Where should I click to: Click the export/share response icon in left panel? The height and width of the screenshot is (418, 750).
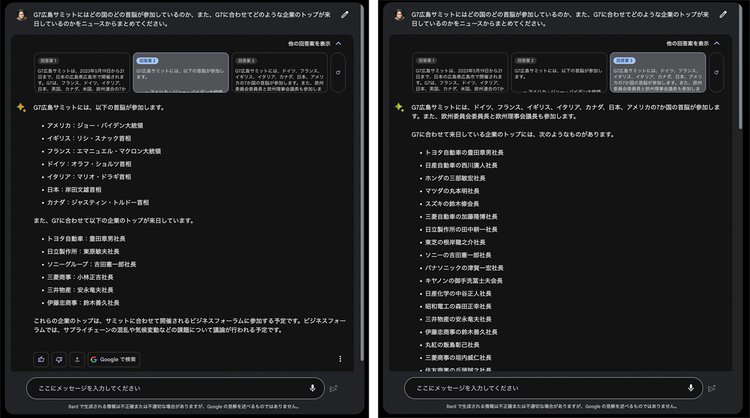[x=77, y=359]
